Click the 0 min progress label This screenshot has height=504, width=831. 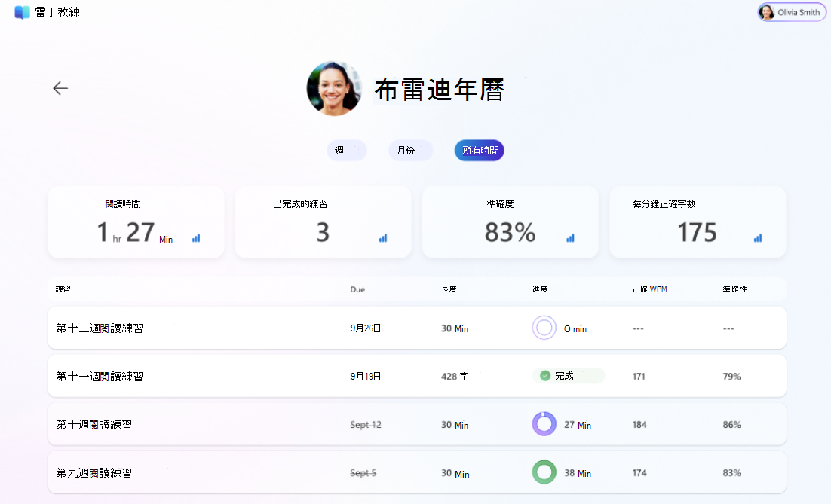coord(575,328)
